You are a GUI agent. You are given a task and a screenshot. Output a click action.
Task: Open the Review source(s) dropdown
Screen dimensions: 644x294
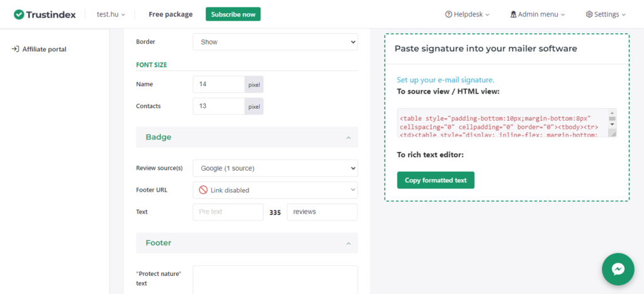275,168
